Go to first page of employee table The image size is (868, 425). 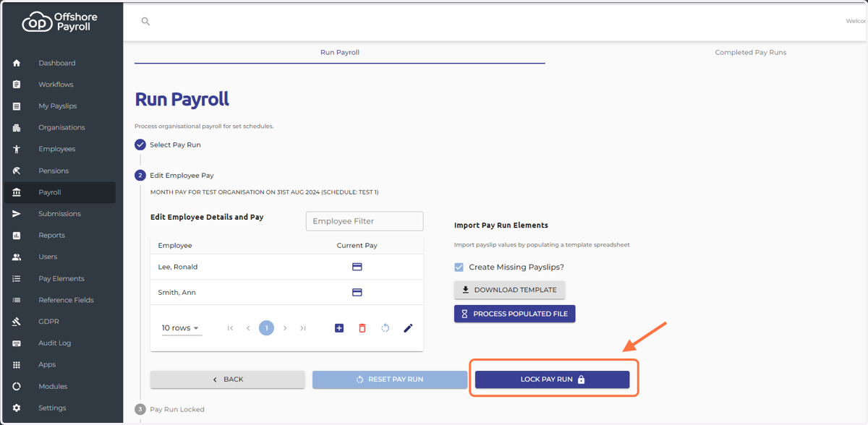point(231,328)
